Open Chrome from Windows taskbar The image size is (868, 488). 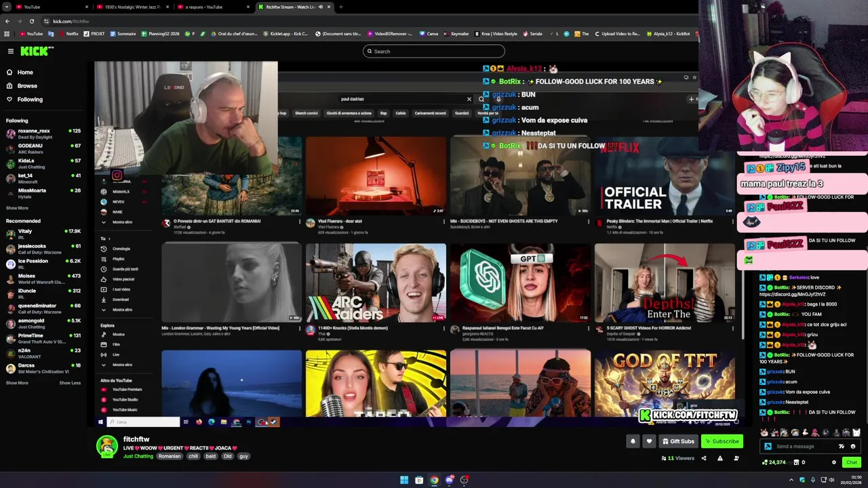434,480
